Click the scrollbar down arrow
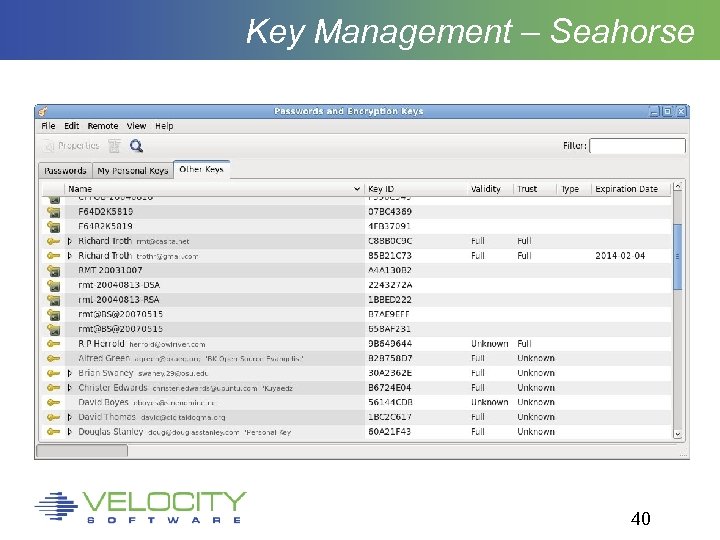This screenshot has width=720, height=540. 678,433
